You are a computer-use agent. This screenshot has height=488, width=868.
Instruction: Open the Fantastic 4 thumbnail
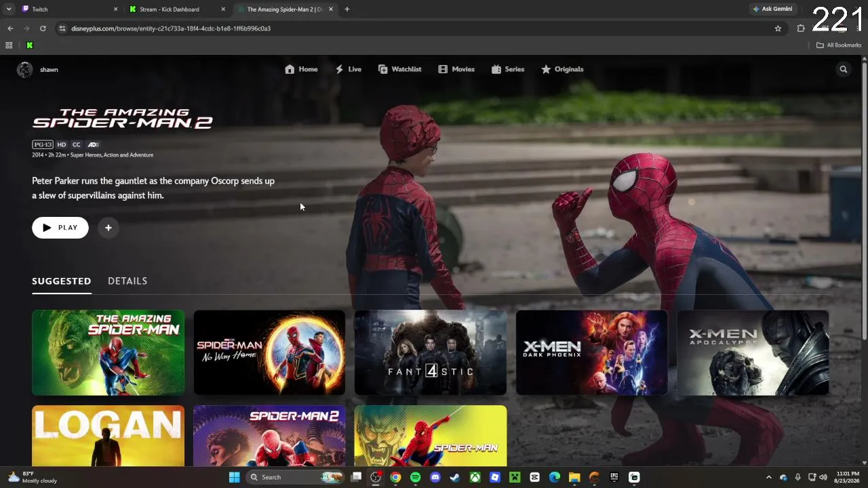(x=431, y=352)
